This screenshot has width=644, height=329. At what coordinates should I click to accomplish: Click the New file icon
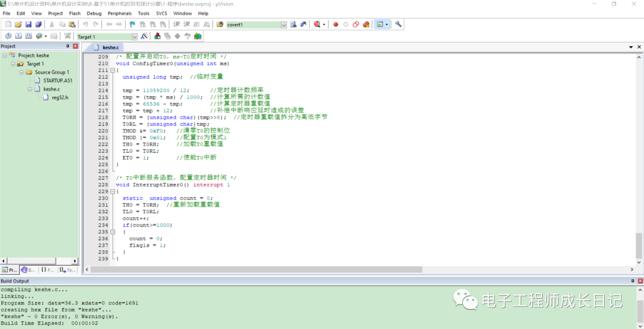tap(8, 24)
